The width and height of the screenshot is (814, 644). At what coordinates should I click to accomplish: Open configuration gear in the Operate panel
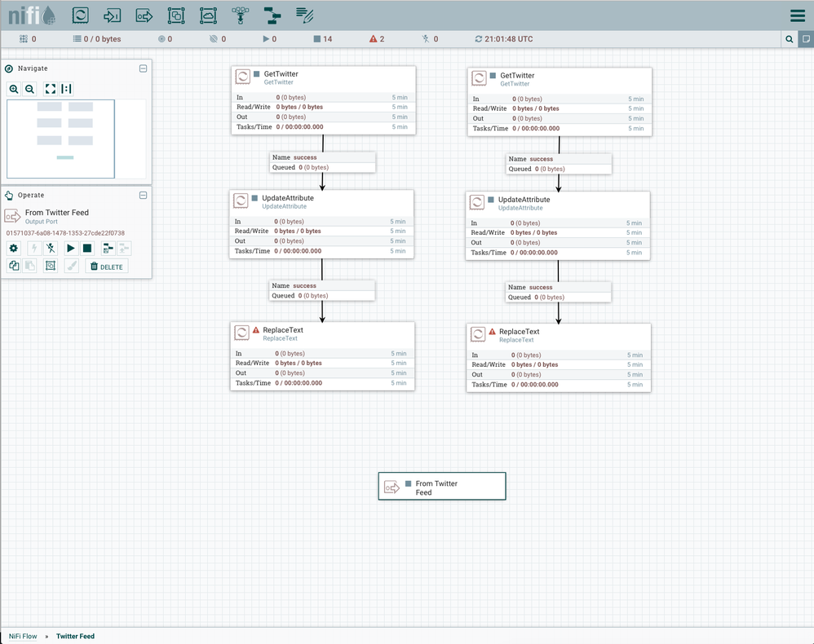13,248
